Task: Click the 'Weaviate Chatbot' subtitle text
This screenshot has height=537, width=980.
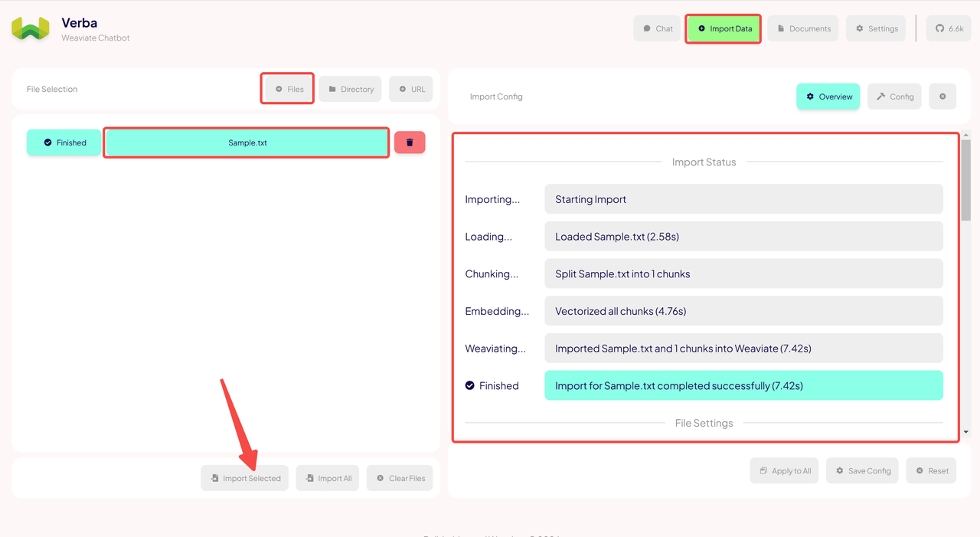Action: [96, 38]
